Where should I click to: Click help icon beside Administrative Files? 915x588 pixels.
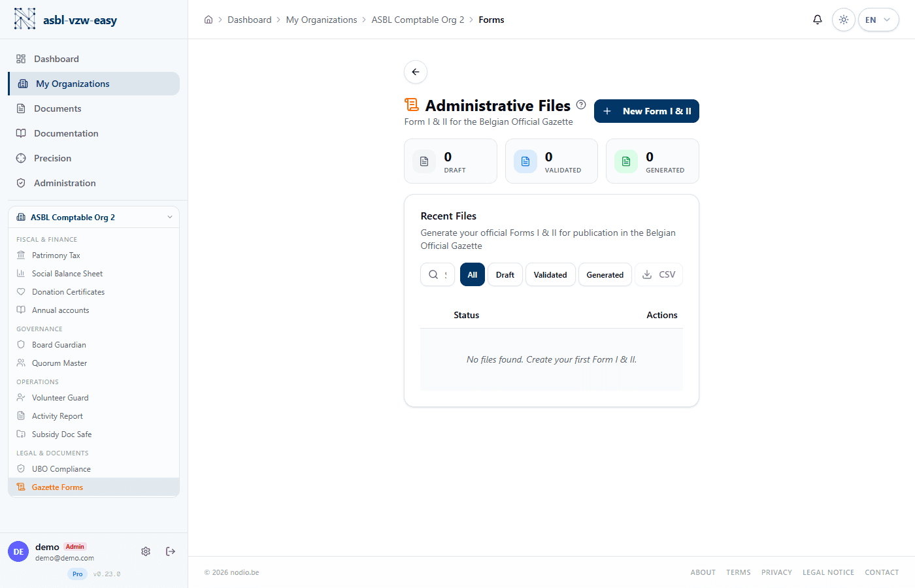[581, 105]
